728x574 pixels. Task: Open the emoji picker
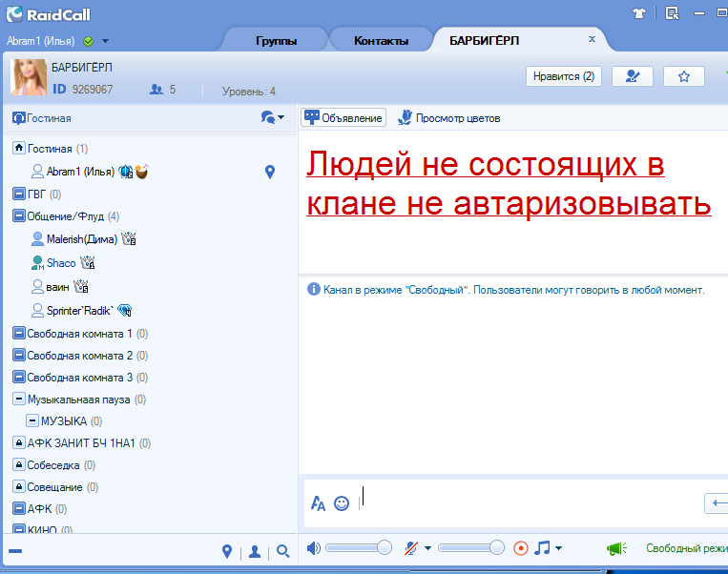tap(342, 503)
